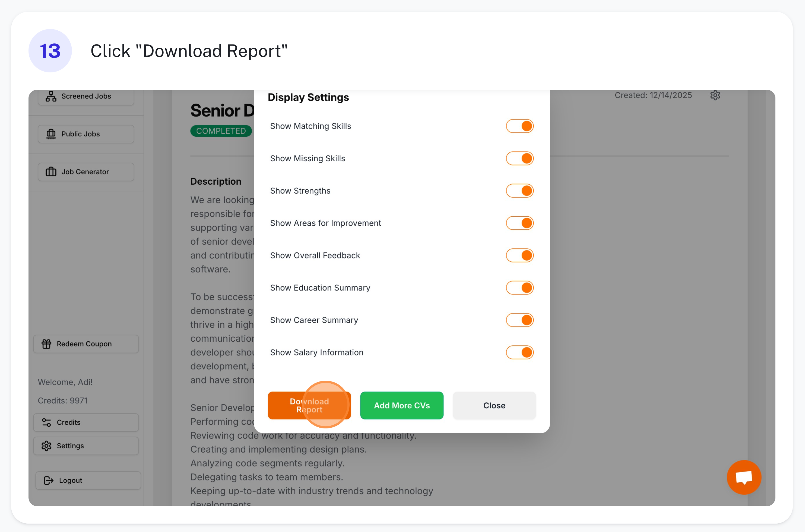Disable Show Missing Skills switch
Screen dimensions: 805x532
coord(519,158)
